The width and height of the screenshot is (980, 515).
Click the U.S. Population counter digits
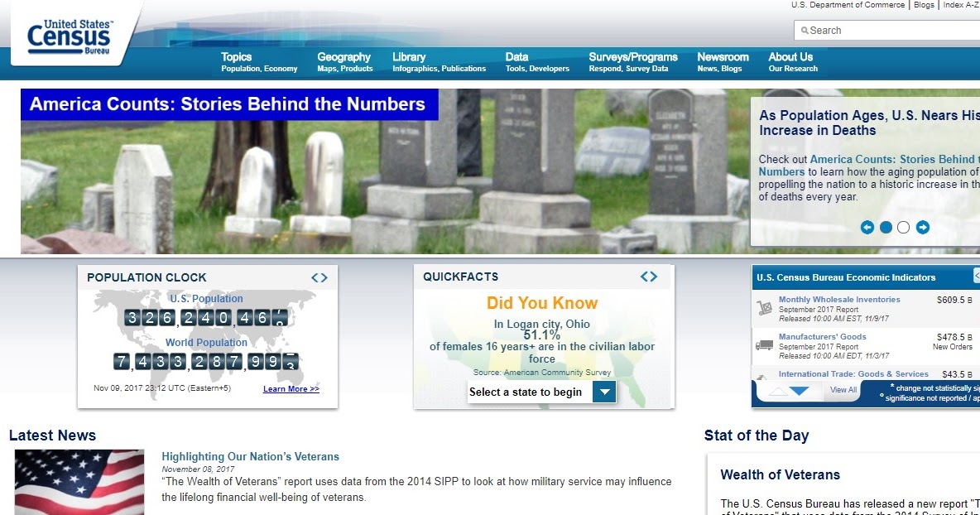click(x=206, y=318)
